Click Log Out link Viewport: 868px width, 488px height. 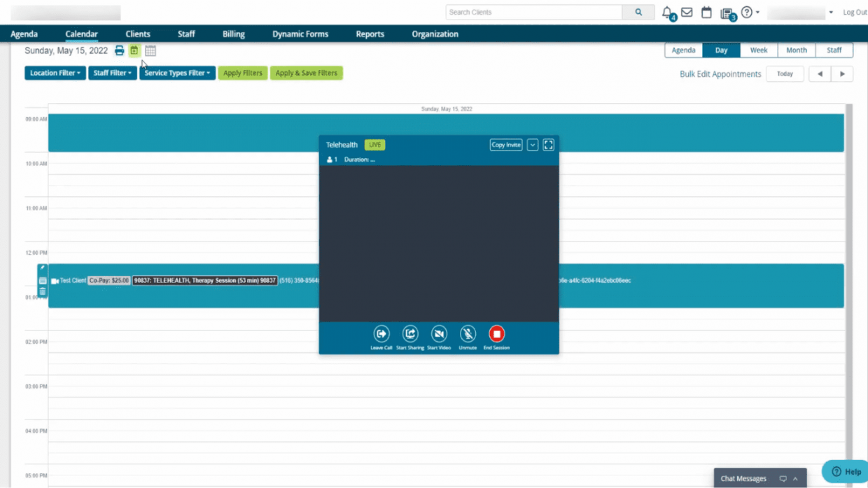point(855,13)
